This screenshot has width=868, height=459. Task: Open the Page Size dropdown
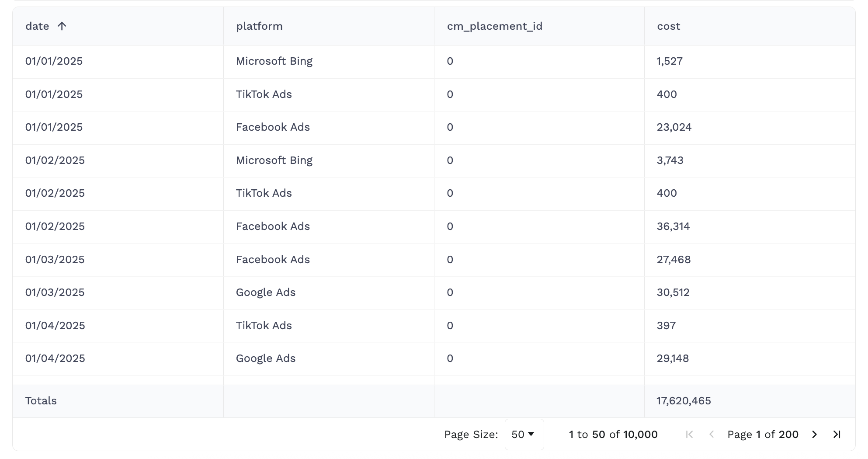point(524,434)
